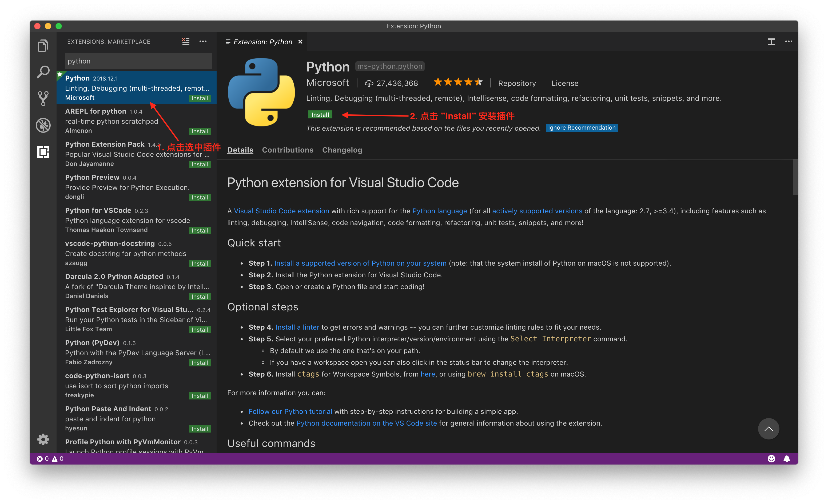
Task: Click the clear extensions search results icon
Action: pos(186,41)
